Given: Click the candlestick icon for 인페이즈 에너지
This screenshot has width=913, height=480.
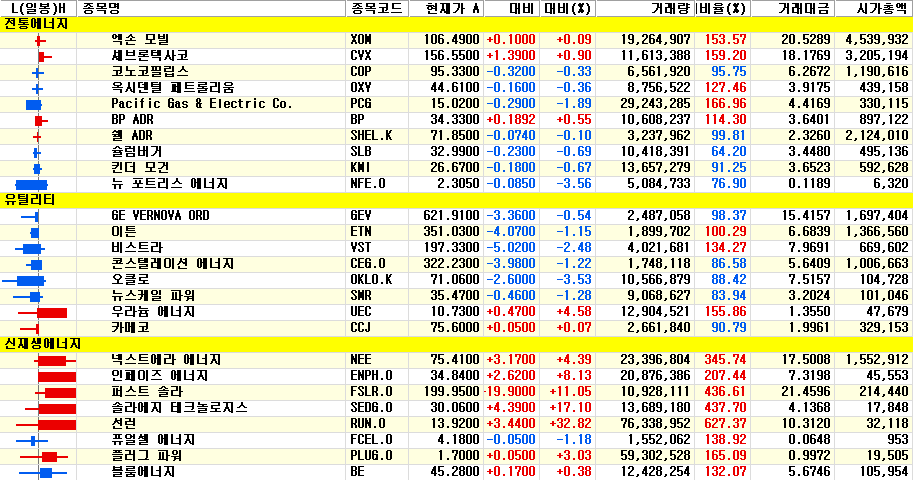Looking at the screenshot, I should coord(56,377).
